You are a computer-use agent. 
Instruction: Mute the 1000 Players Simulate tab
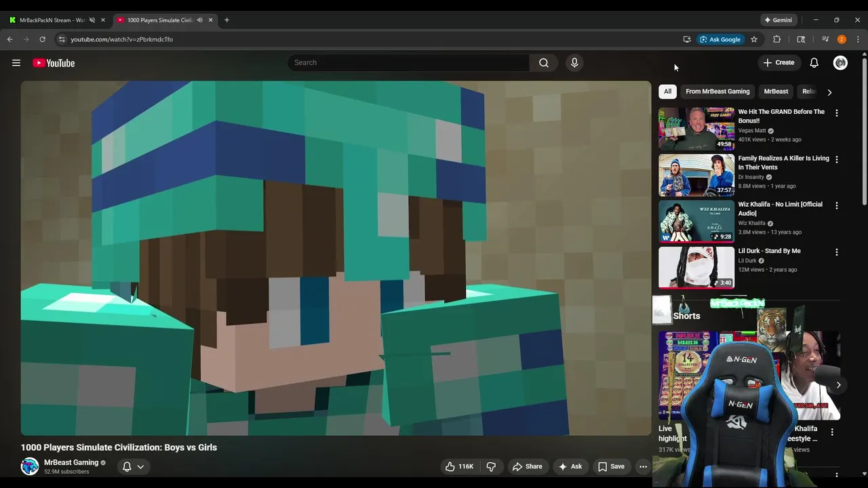pyautogui.click(x=199, y=20)
